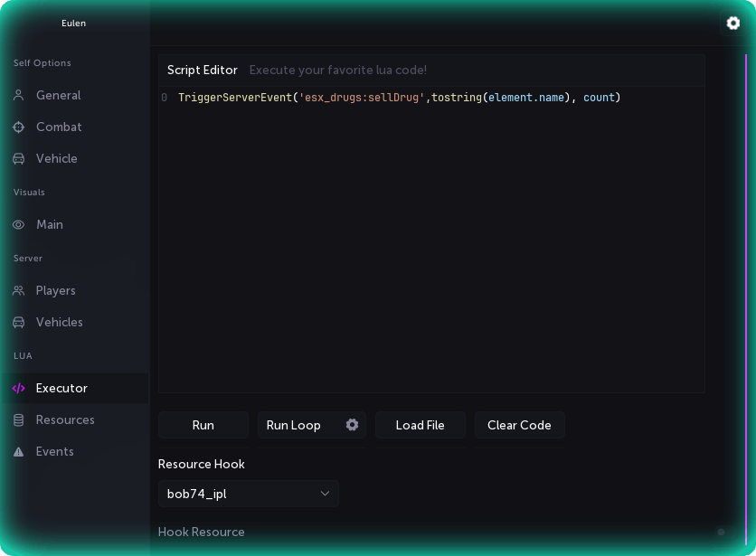
Task: Select the Players group icon
Action: (19, 291)
